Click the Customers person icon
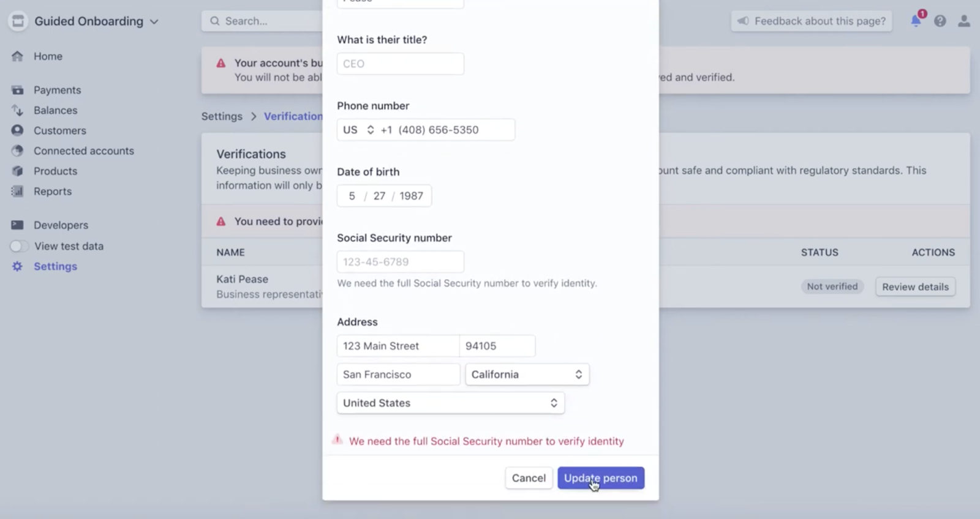Image resolution: width=980 pixels, height=519 pixels. [x=17, y=130]
